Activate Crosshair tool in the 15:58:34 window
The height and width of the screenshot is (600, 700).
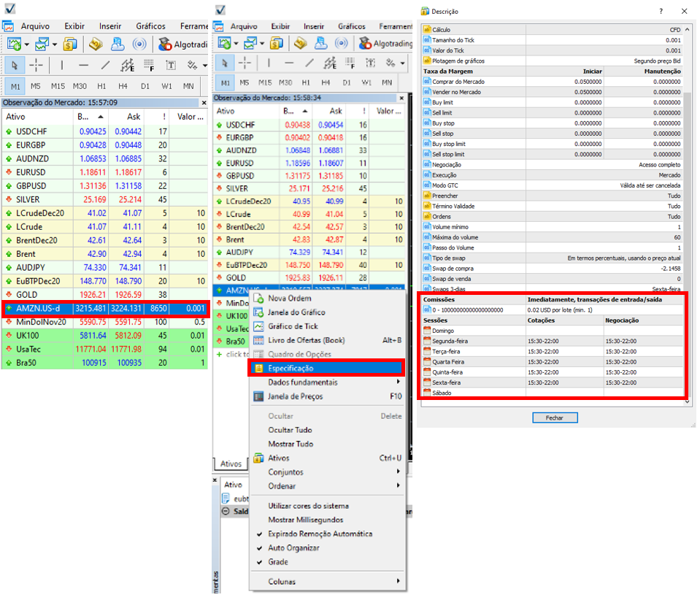click(x=245, y=63)
